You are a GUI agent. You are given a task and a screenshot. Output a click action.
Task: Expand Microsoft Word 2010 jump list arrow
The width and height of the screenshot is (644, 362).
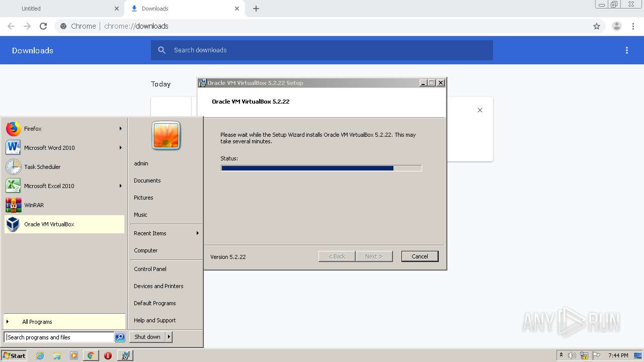tap(120, 148)
